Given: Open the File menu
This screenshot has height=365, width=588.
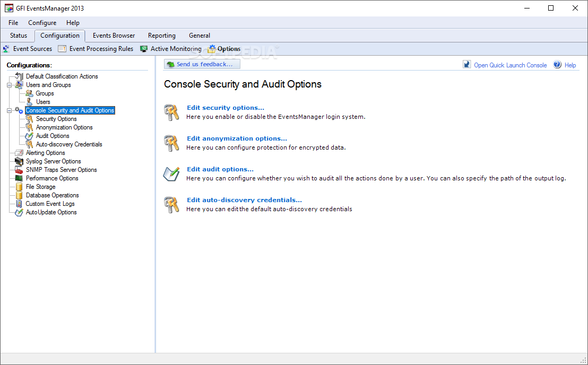Looking at the screenshot, I should point(13,23).
